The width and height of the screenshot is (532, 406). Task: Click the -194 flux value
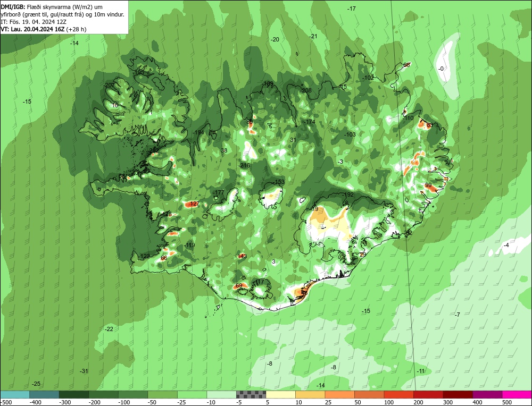(198, 132)
